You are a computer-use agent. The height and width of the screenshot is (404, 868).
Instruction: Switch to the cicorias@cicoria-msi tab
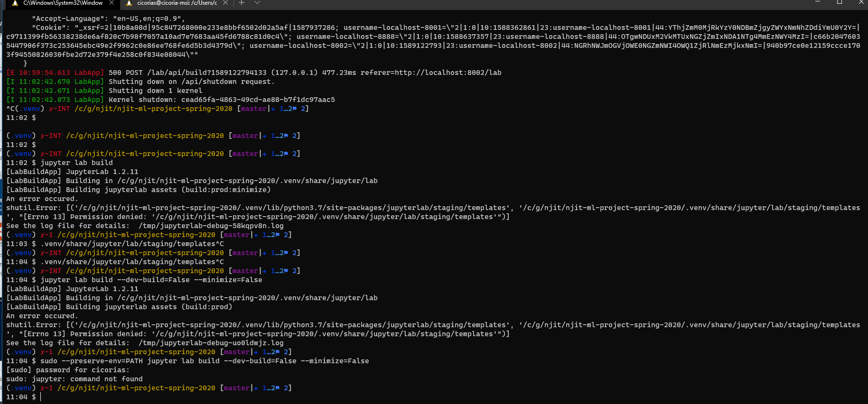(177, 3)
